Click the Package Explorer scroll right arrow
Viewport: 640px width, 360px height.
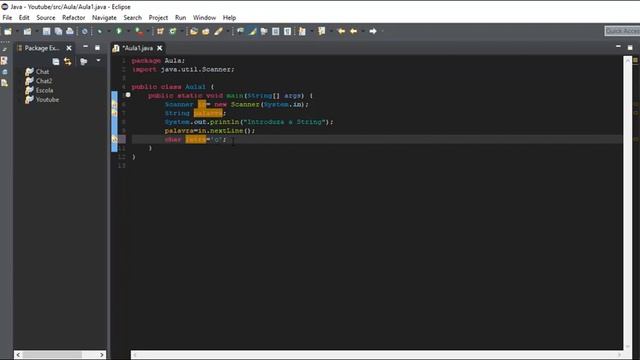tap(102, 355)
